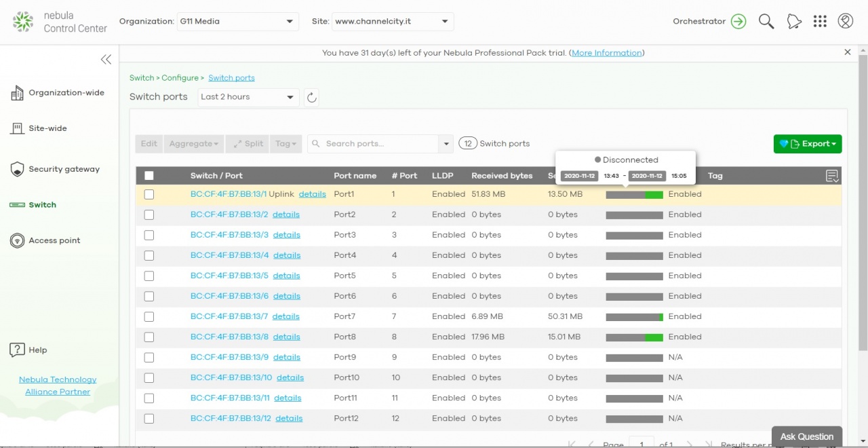Image resolution: width=868 pixels, height=448 pixels.
Task: Expand the Organization dropdown G11 Media
Action: click(x=237, y=22)
